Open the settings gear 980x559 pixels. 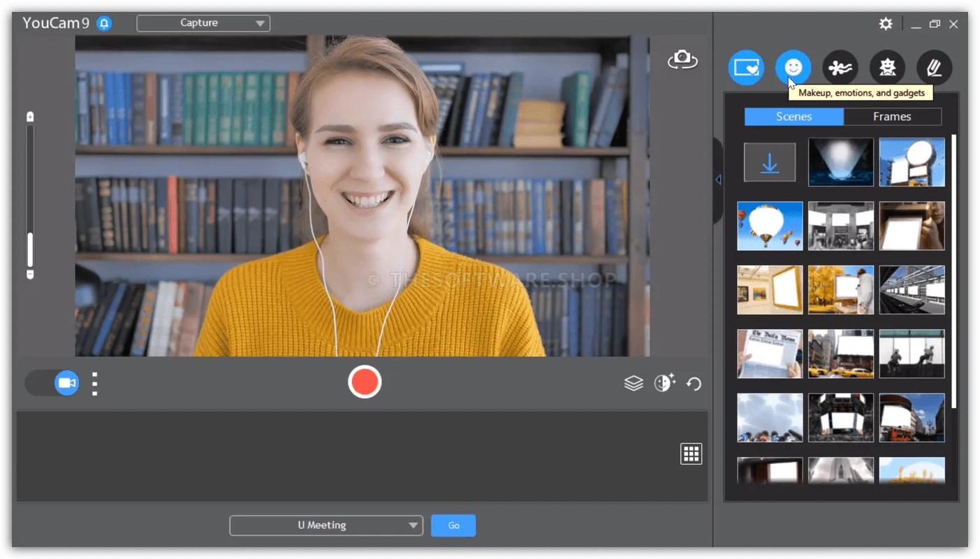[x=886, y=24]
